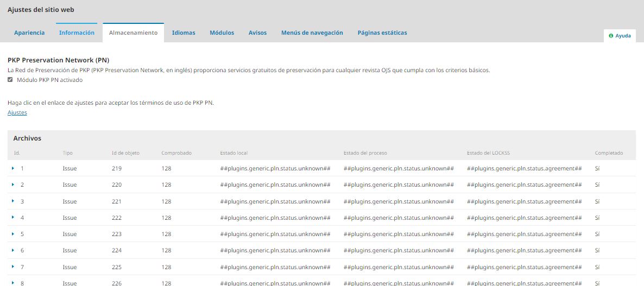
Task: Click LOCKSS agreement status in row 2
Action: pos(525,185)
